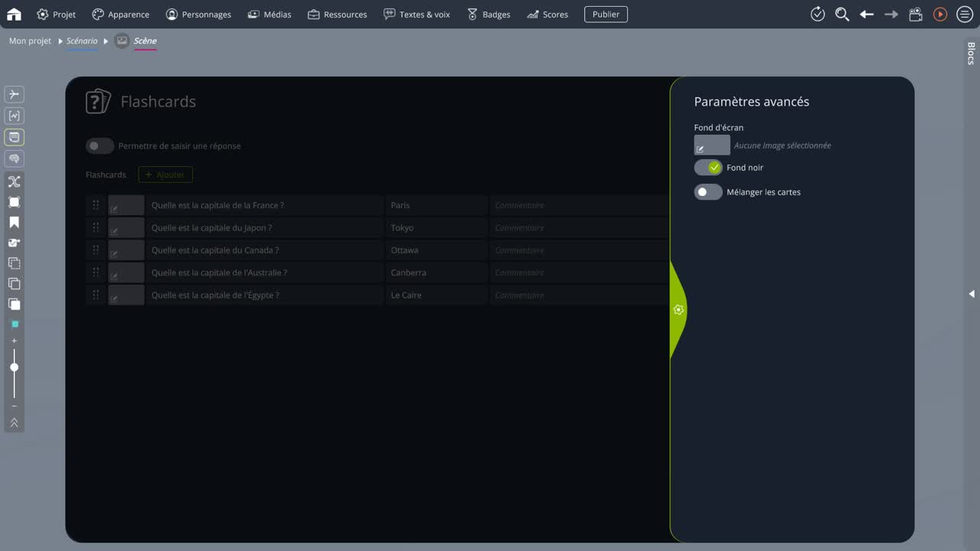The width and height of the screenshot is (980, 551).
Task: Click the Publier button
Action: coord(606,14)
